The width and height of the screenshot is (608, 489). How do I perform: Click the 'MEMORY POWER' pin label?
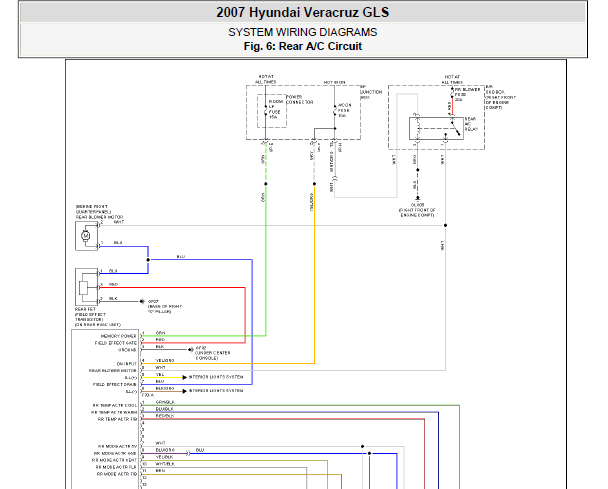(x=119, y=336)
